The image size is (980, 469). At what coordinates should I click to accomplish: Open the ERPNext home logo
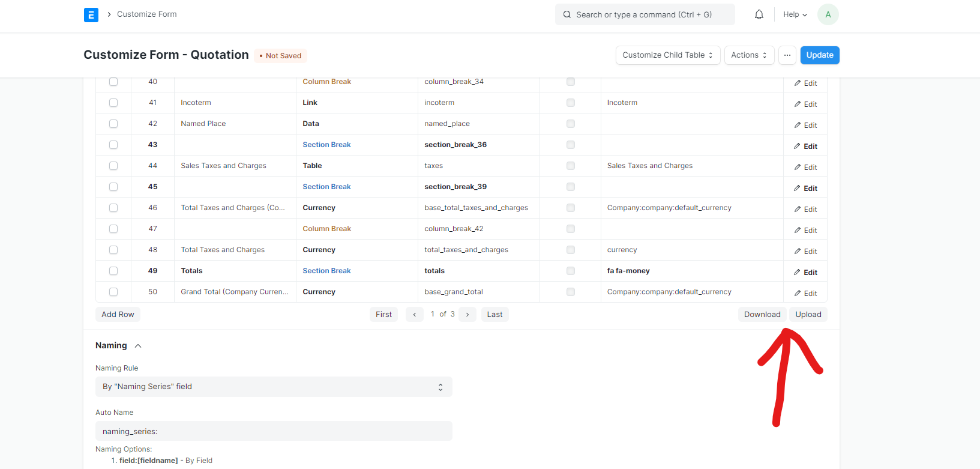[x=91, y=15]
